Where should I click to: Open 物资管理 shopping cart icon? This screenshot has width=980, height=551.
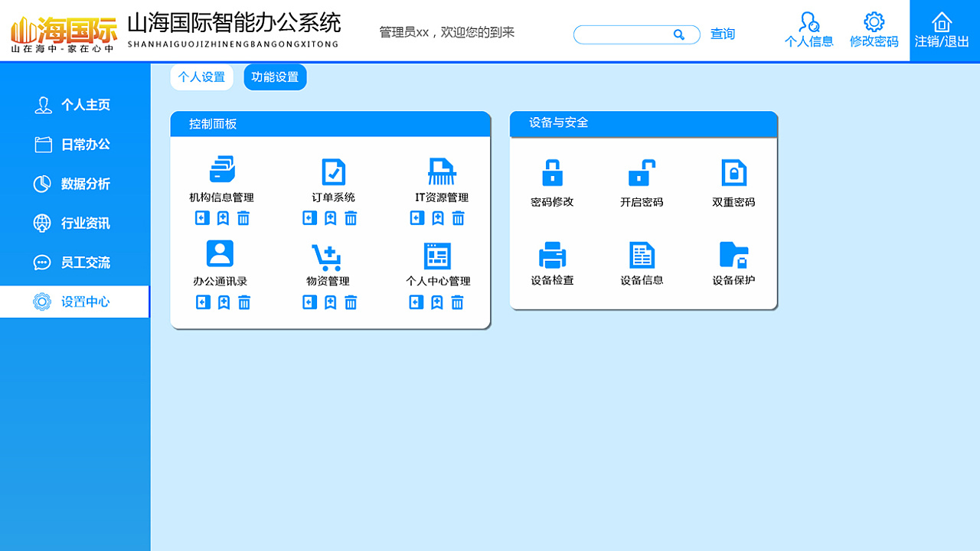[x=327, y=256]
